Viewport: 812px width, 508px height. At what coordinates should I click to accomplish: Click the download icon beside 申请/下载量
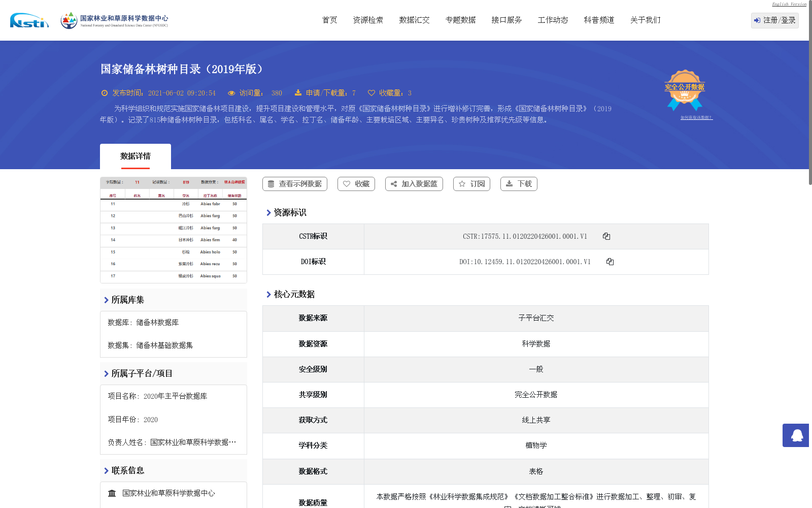click(298, 93)
